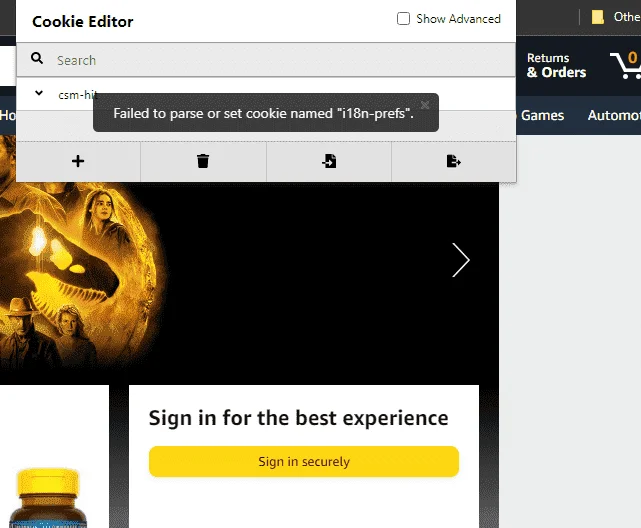Open the Automotive navigation menu item

pyautogui.click(x=614, y=115)
